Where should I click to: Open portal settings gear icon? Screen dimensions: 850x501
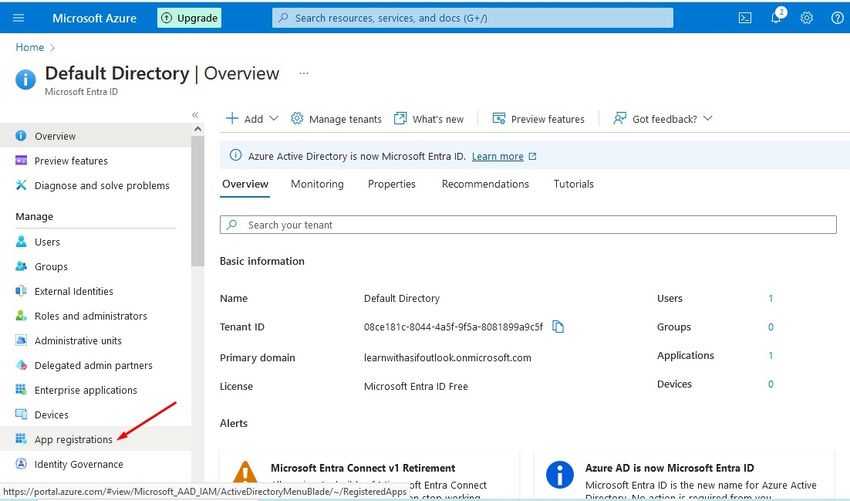pos(807,18)
